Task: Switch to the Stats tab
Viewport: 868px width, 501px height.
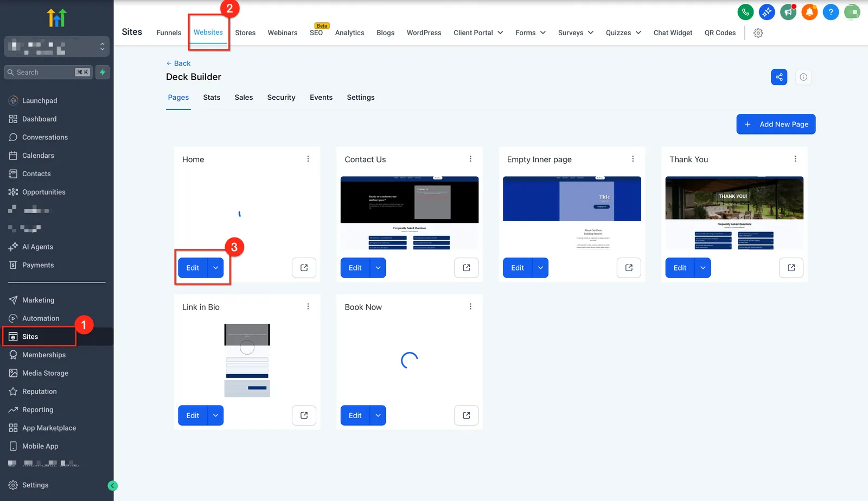Action: point(212,98)
